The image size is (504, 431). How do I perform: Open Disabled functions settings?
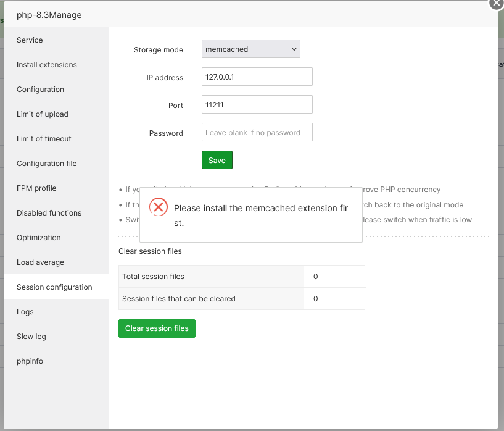(x=49, y=213)
